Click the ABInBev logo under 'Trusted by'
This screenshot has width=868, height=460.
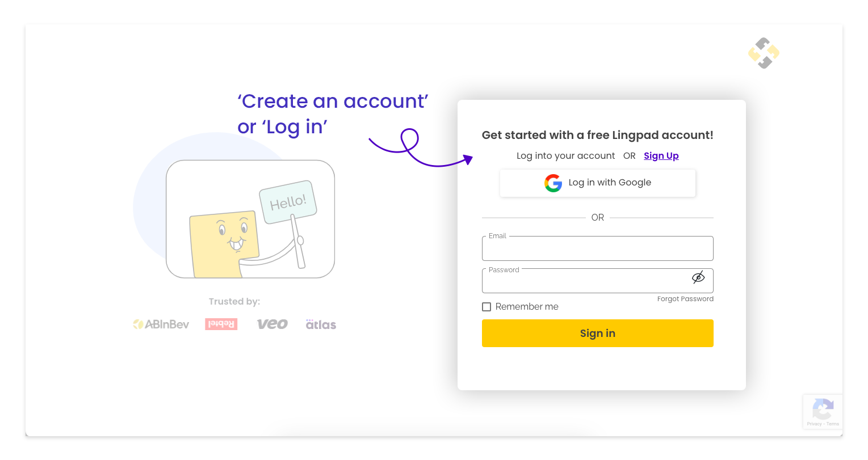pyautogui.click(x=161, y=324)
